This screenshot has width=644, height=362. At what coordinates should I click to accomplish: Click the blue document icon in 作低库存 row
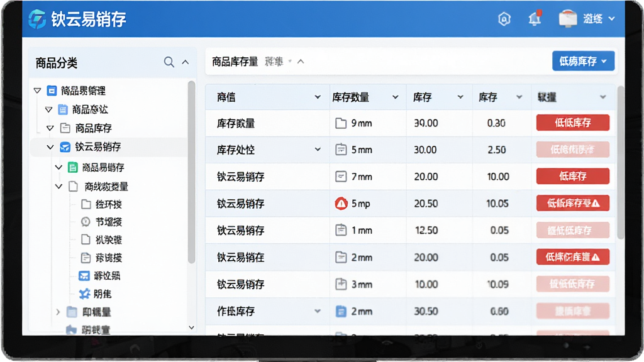[x=341, y=311]
